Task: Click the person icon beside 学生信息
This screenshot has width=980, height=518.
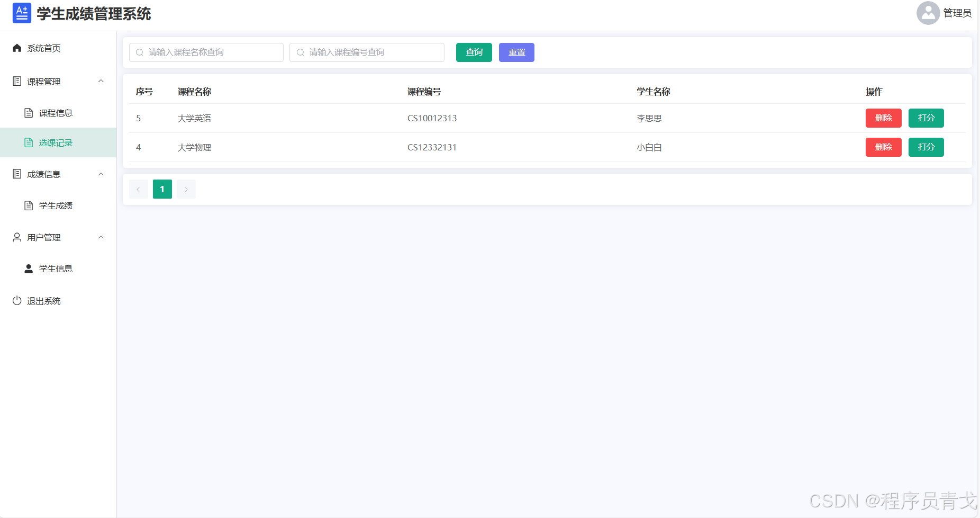Action: click(x=29, y=269)
